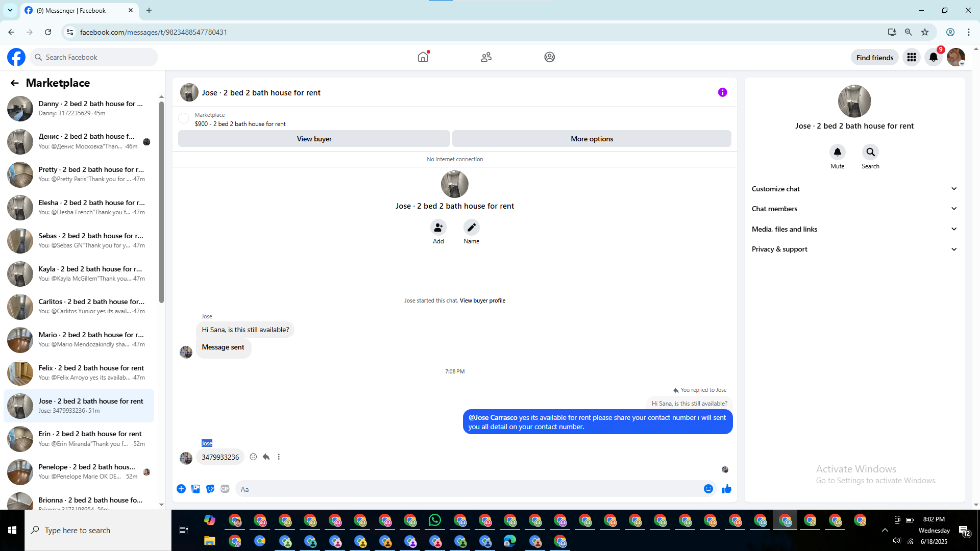Open more options for 3479933236 message

279,457
